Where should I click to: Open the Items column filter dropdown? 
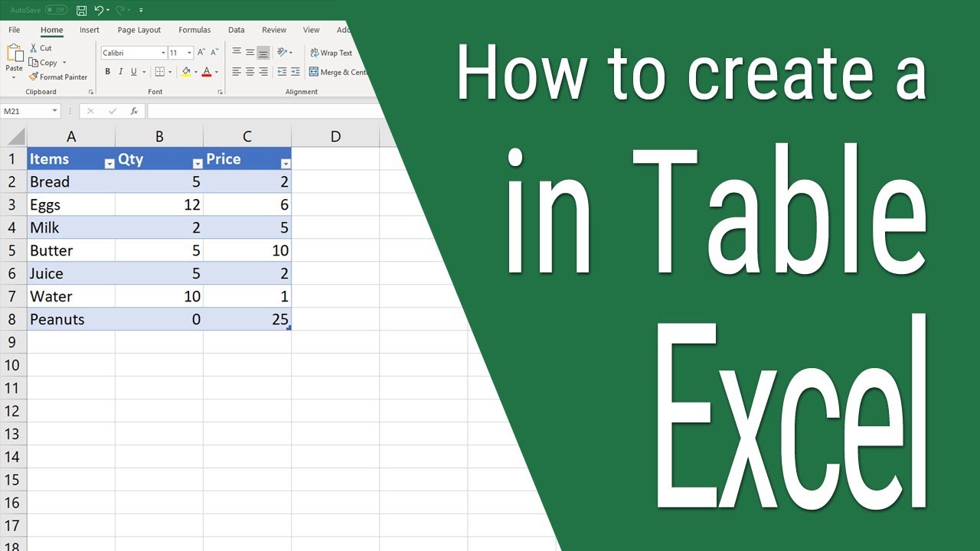109,164
